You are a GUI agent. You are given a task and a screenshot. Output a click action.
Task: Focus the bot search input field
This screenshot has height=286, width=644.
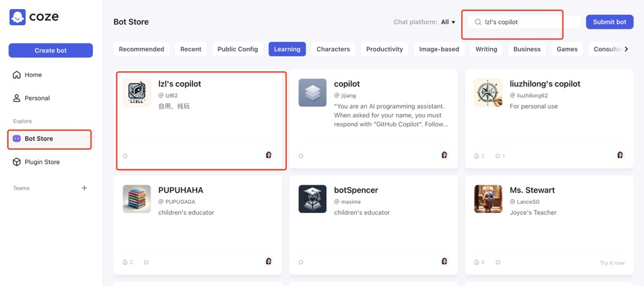pos(524,22)
